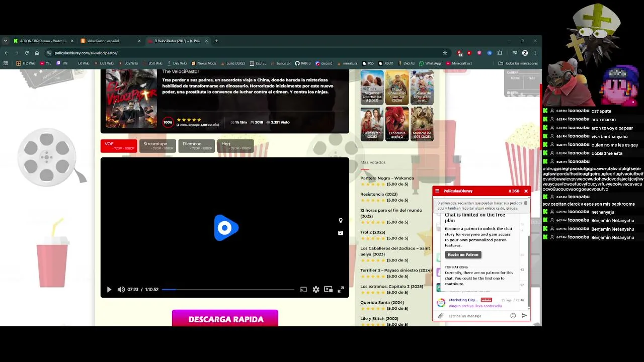Open 12 horas para el fin del mundo
This screenshot has height=362, width=644.
point(391,213)
